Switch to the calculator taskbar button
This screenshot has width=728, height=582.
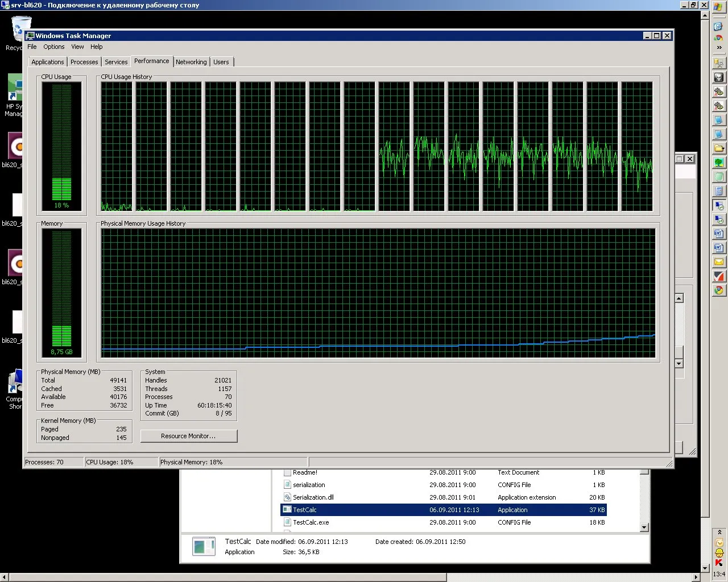719,190
